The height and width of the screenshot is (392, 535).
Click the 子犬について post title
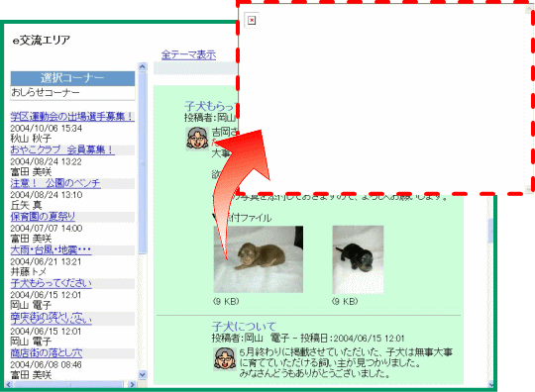pyautogui.click(x=244, y=327)
